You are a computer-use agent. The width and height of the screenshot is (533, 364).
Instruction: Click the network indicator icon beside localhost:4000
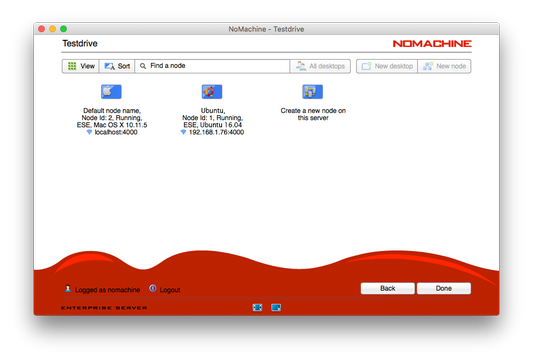pyautogui.click(x=89, y=132)
